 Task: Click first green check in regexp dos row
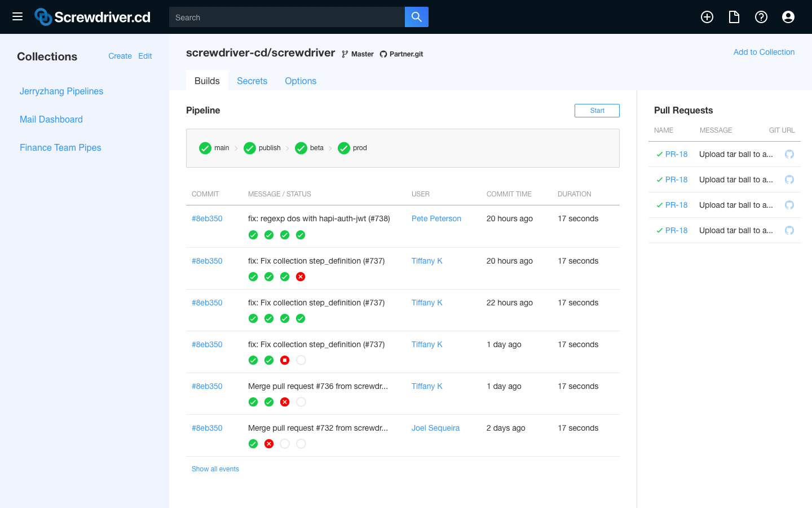253,235
